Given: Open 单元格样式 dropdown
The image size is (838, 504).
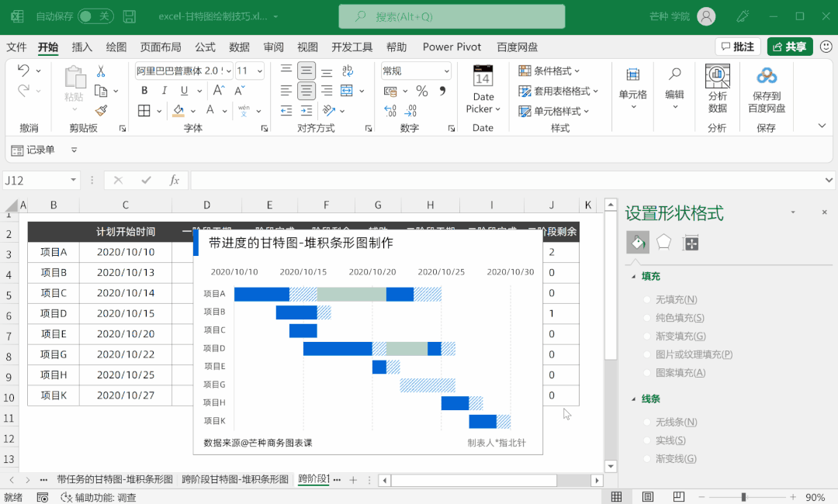Looking at the screenshot, I should pos(554,111).
